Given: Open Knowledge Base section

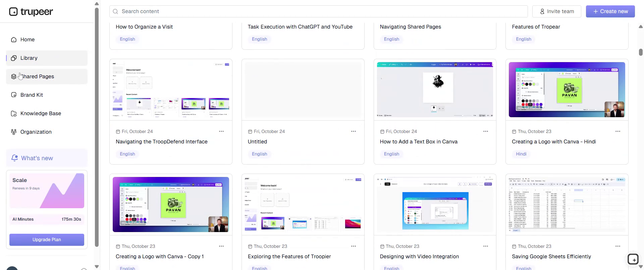Looking at the screenshot, I should click(x=47, y=114).
